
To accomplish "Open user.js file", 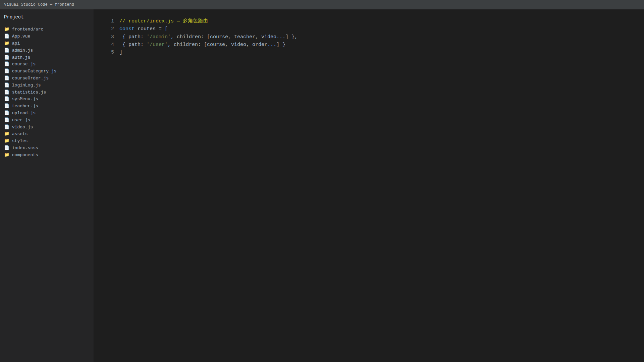I will 21,120.
